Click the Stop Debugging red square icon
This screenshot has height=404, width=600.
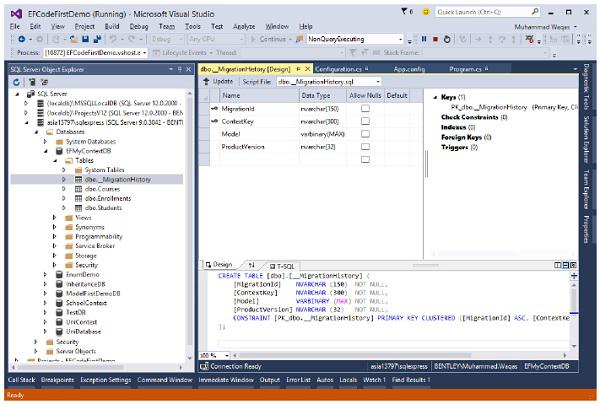click(x=435, y=38)
